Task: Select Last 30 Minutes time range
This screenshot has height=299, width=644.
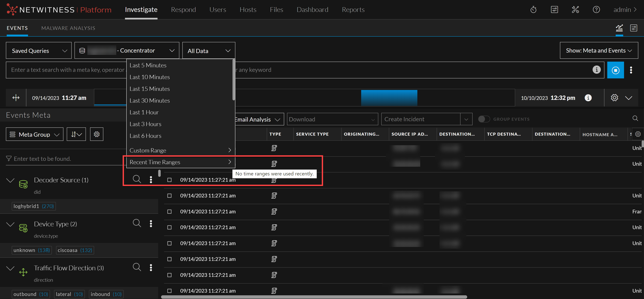Action: [x=149, y=101]
